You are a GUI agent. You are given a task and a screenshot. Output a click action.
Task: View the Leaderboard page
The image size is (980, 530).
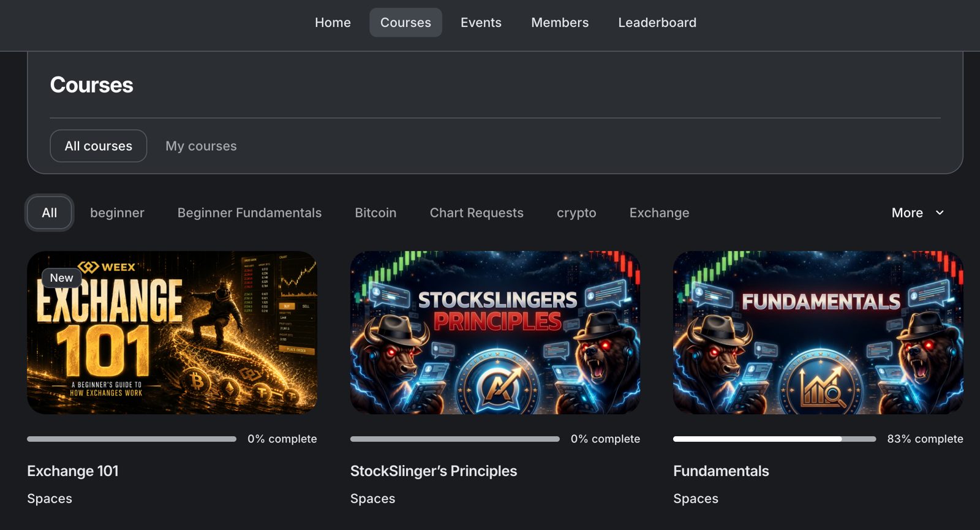[657, 23]
